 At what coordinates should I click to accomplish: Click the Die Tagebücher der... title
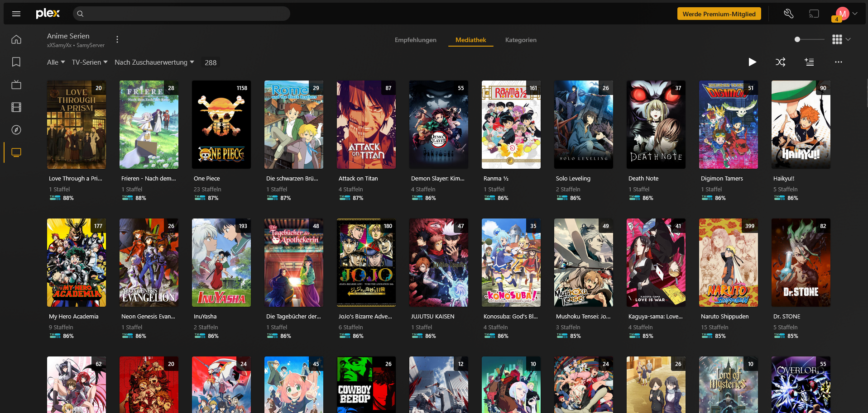click(x=293, y=317)
